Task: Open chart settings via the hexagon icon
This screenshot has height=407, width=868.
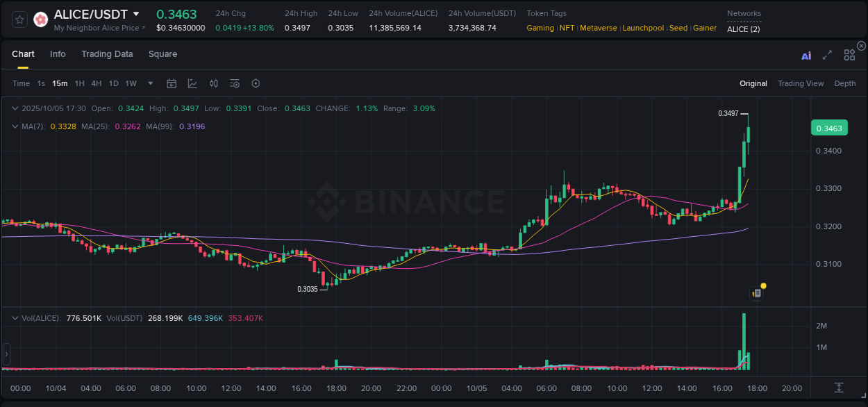Action: [256, 83]
